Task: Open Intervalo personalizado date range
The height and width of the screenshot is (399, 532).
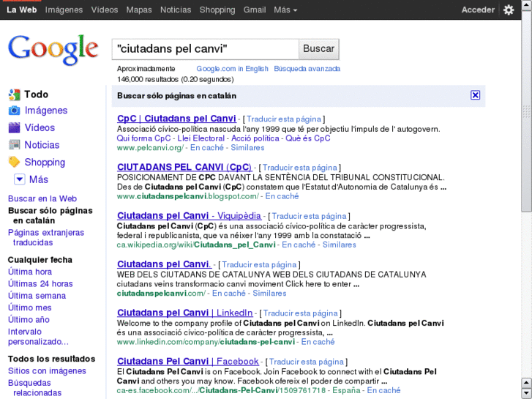Action: click(x=38, y=337)
